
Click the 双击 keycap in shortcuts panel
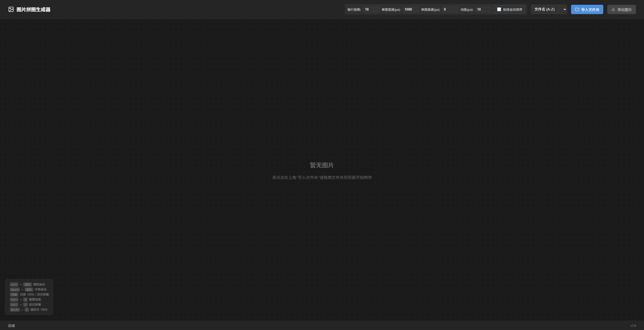click(x=14, y=295)
